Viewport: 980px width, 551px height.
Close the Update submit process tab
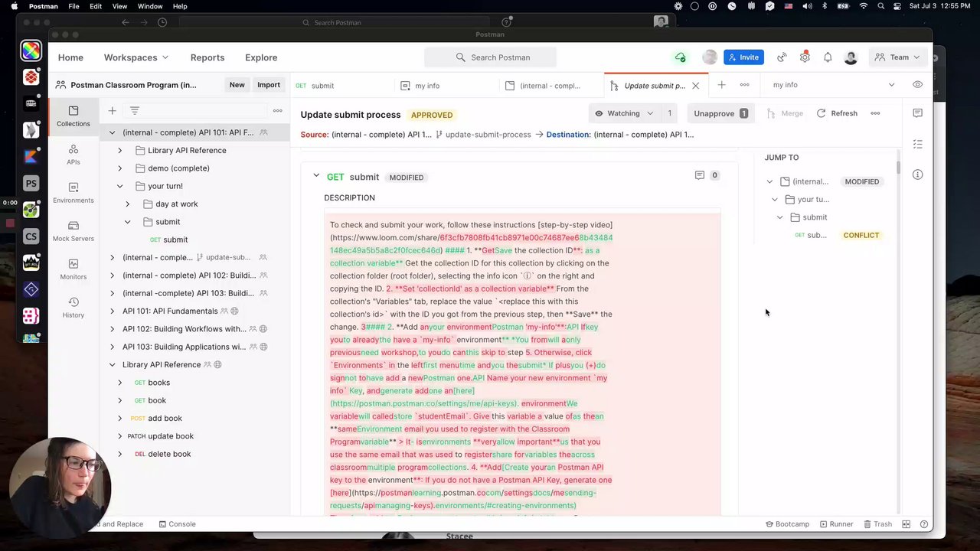tap(695, 86)
